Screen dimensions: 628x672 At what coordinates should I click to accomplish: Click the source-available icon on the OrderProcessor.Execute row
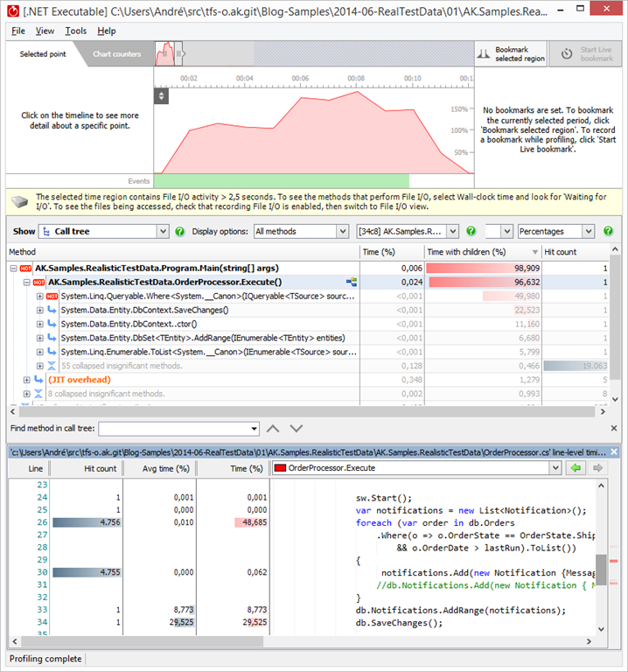click(x=352, y=283)
